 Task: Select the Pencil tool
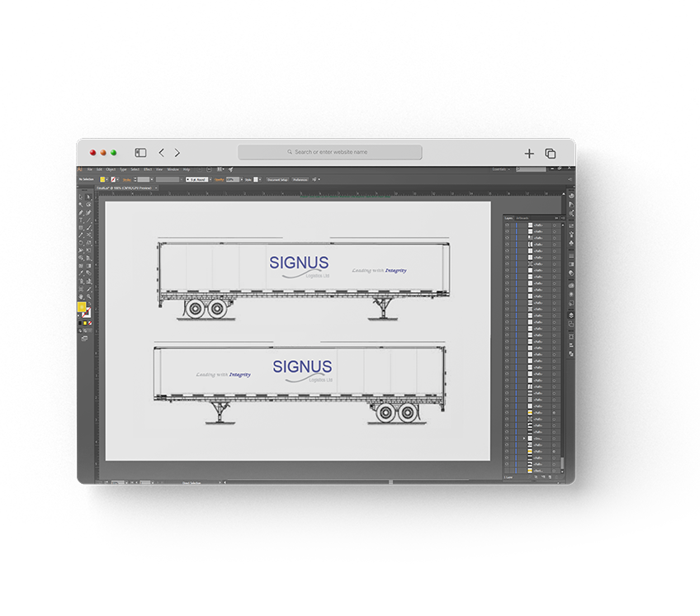pos(81,235)
